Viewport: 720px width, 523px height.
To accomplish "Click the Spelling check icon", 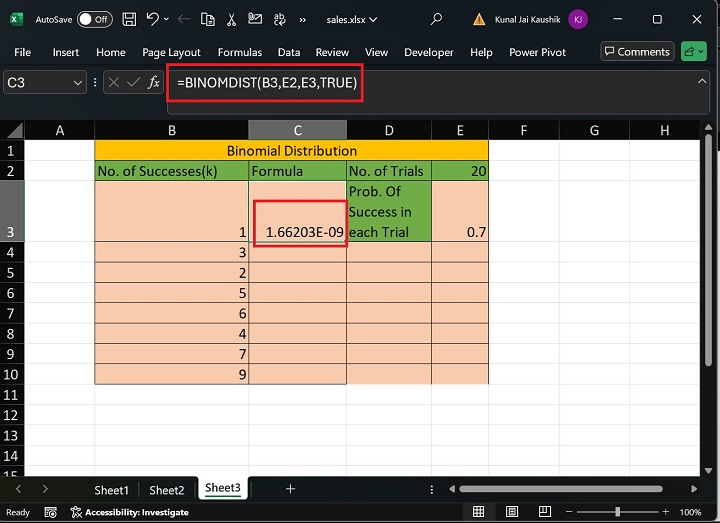I will (x=279, y=19).
